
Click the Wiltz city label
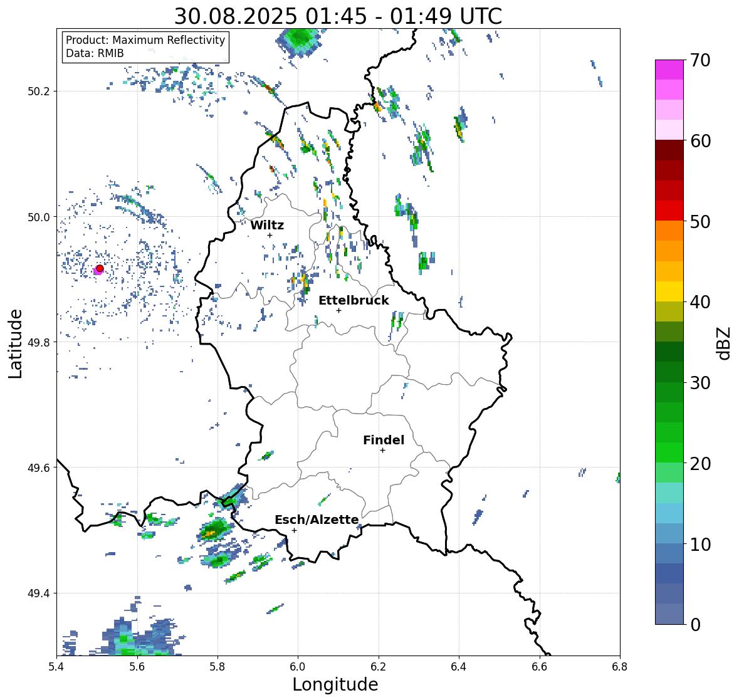(x=267, y=225)
